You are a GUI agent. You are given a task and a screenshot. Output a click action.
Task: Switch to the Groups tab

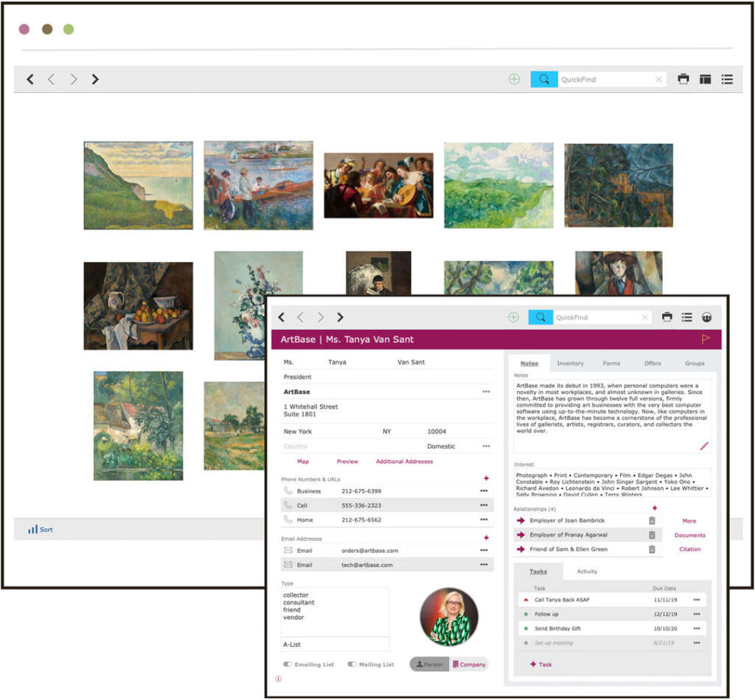coord(695,363)
